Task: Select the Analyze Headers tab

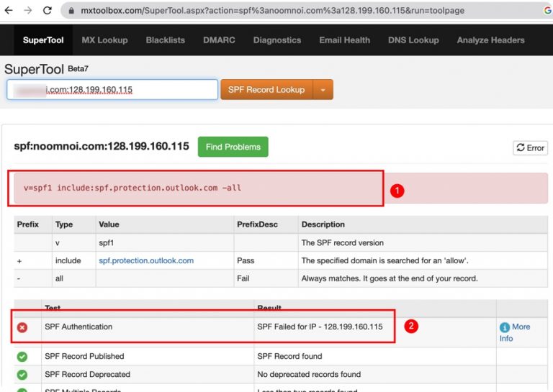Action: (490, 40)
